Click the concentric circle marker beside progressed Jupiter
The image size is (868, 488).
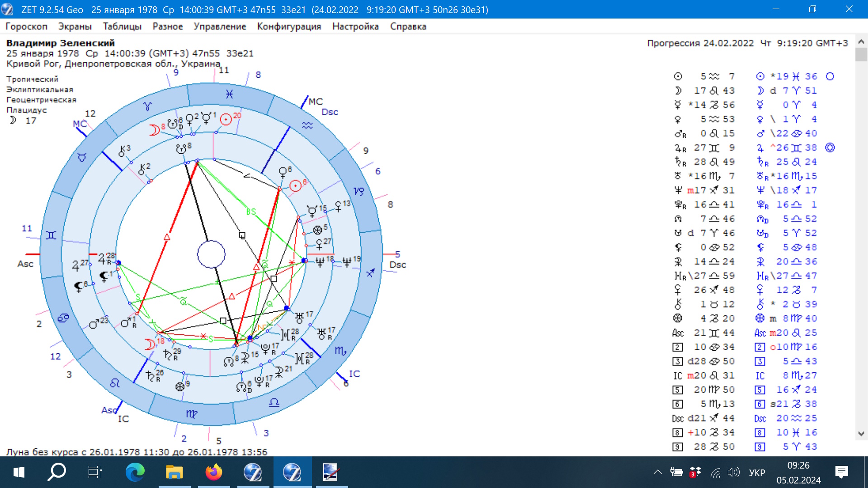pos(830,148)
